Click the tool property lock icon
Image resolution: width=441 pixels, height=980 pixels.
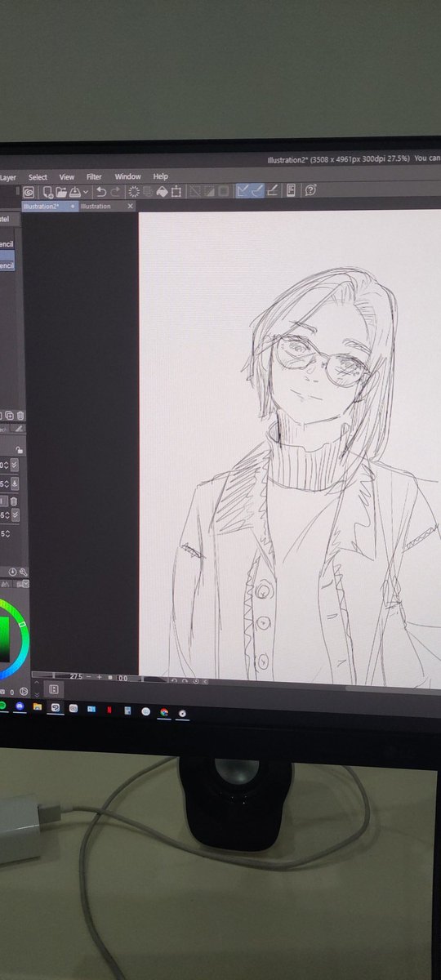pos(20,450)
